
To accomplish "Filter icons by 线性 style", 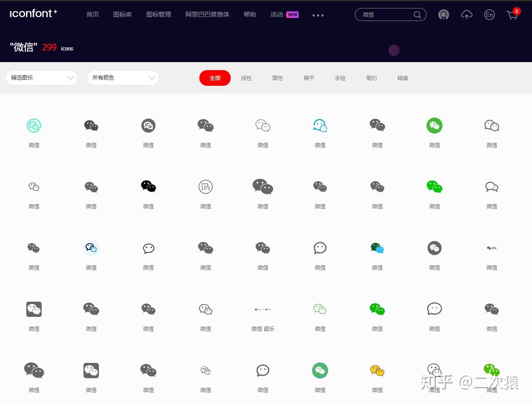I will [x=246, y=78].
